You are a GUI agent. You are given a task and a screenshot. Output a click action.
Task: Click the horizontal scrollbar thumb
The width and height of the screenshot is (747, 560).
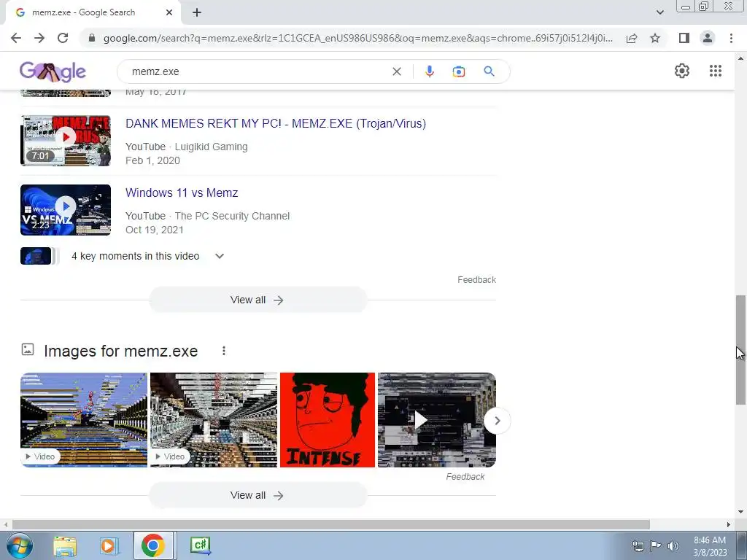pyautogui.click(x=331, y=524)
